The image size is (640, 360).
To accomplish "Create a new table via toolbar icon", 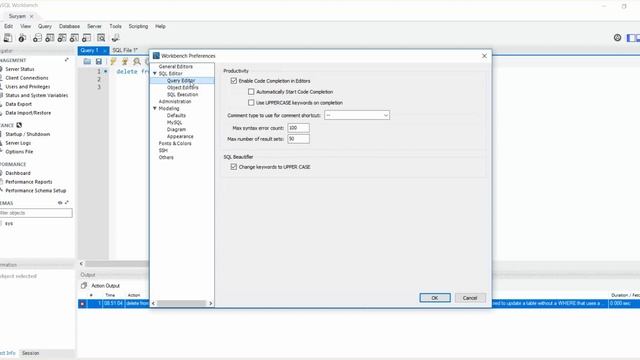I will (x=49, y=38).
